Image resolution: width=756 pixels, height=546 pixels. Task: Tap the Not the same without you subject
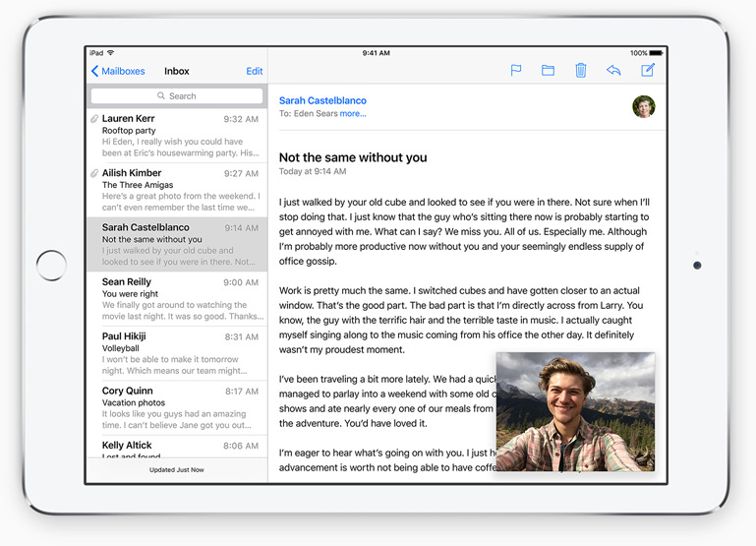coord(353,157)
